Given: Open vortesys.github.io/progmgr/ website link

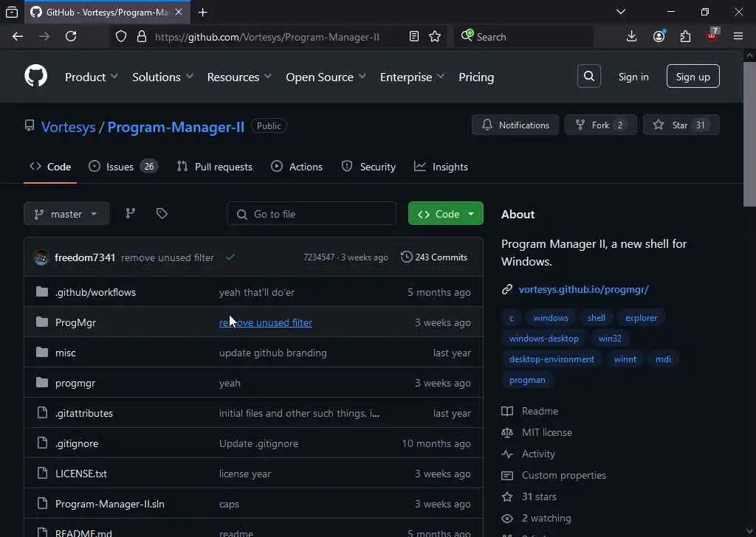Looking at the screenshot, I should click(583, 289).
